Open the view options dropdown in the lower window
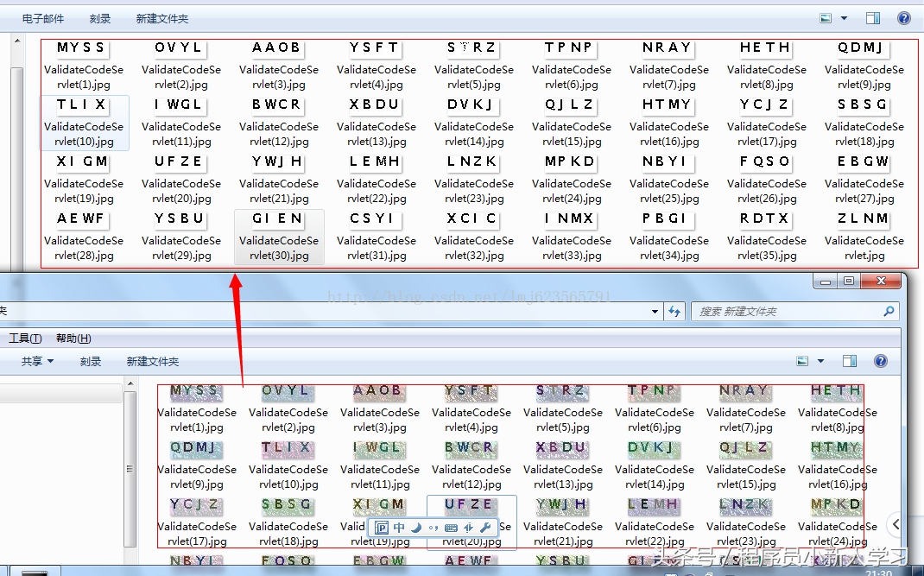The width and height of the screenshot is (924, 576). (x=820, y=361)
